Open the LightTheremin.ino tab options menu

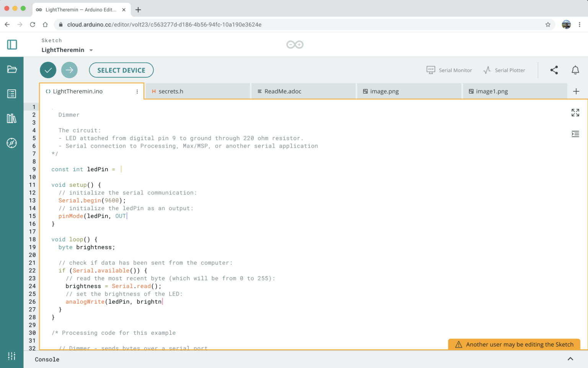point(137,91)
